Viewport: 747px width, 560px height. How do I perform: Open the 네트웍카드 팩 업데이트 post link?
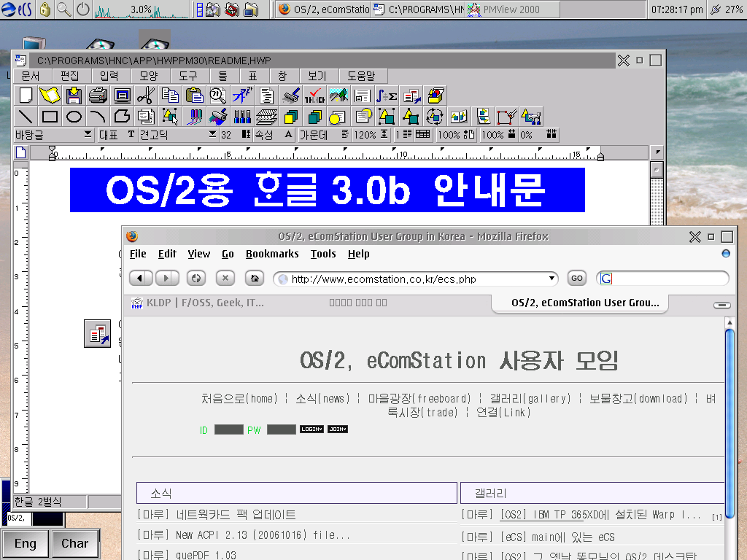[236, 515]
